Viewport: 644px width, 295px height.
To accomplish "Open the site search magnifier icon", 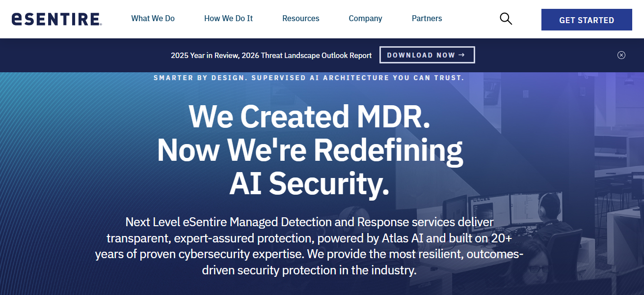I will pyautogui.click(x=506, y=19).
